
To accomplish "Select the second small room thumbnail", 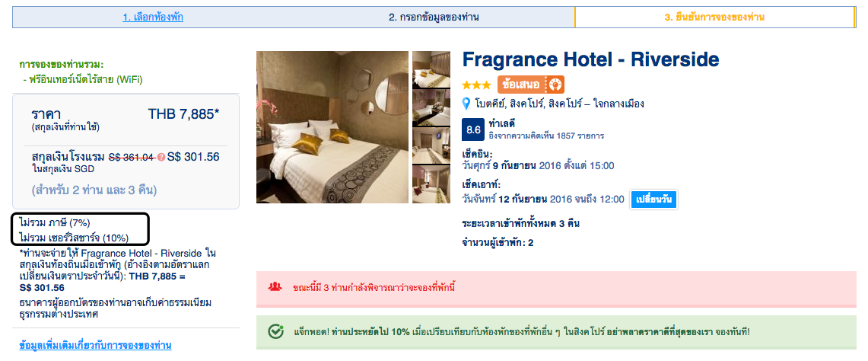I will point(431,107).
